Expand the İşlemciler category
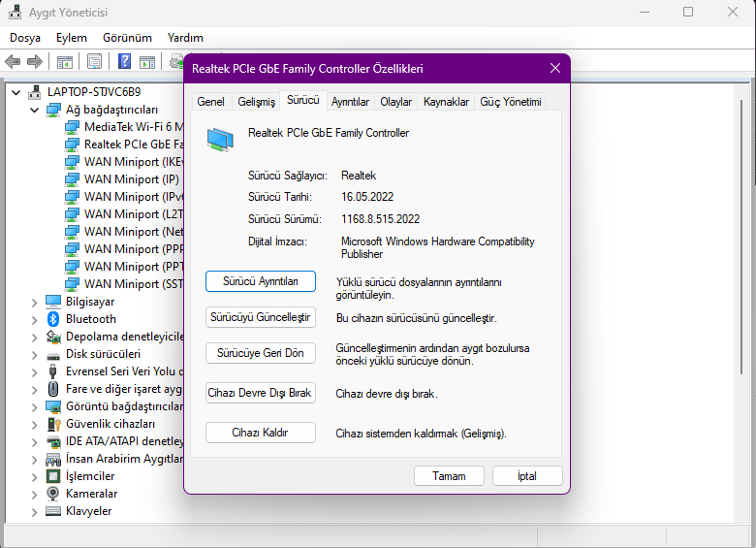 34,477
